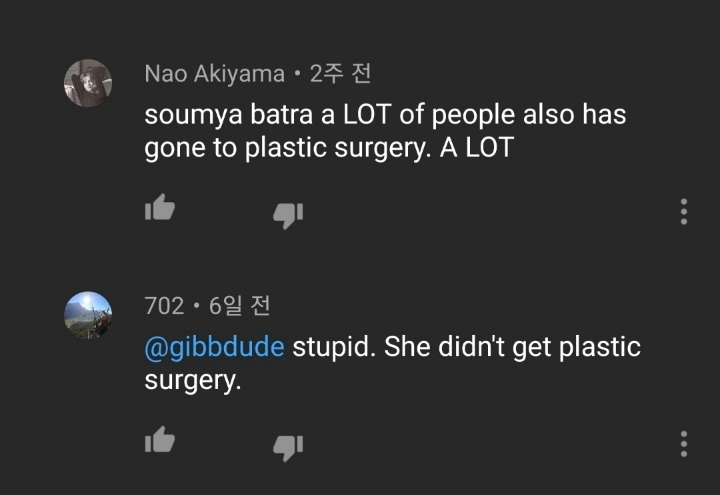This screenshot has height=495, width=720.
Task: Click the "2주 전" timestamp
Action: click(x=341, y=74)
